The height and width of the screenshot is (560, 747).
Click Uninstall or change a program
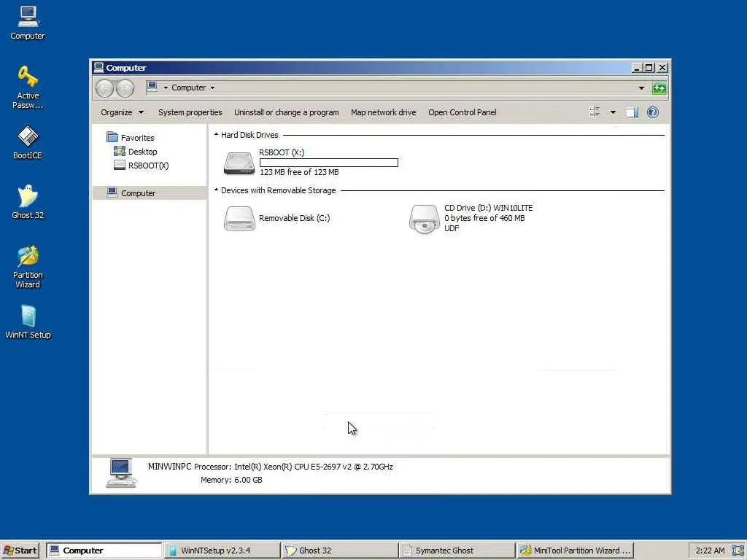(286, 112)
